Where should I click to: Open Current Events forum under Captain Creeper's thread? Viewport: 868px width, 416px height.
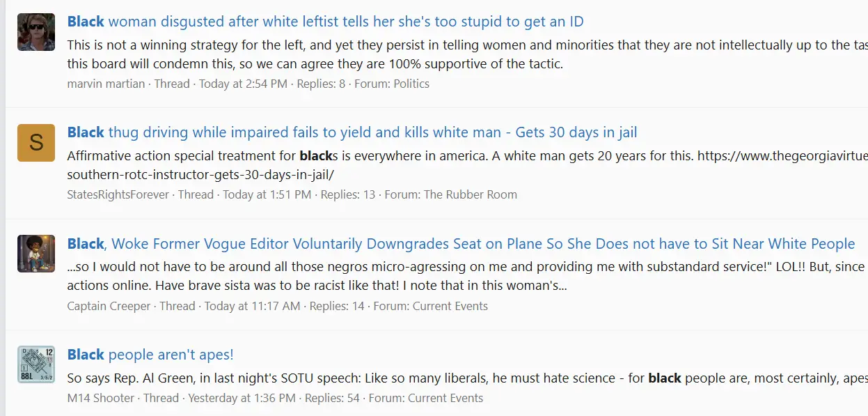450,306
